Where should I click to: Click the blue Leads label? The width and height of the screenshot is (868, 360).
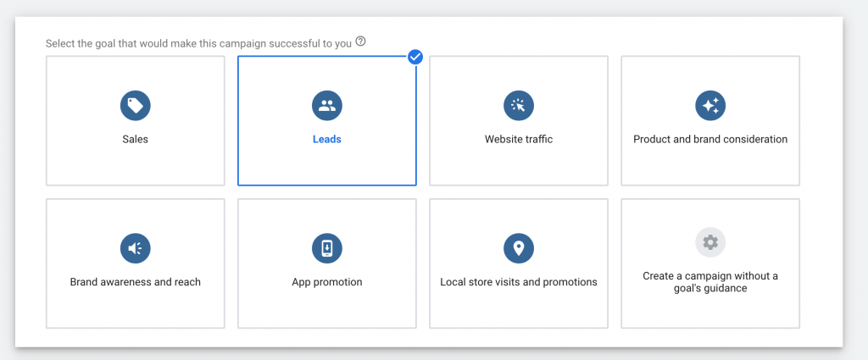[x=326, y=140]
